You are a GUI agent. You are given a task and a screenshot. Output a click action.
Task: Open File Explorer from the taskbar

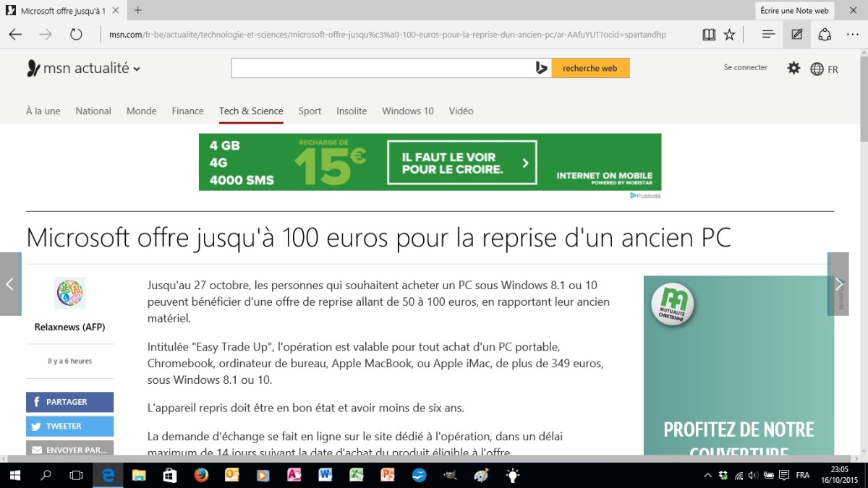138,475
